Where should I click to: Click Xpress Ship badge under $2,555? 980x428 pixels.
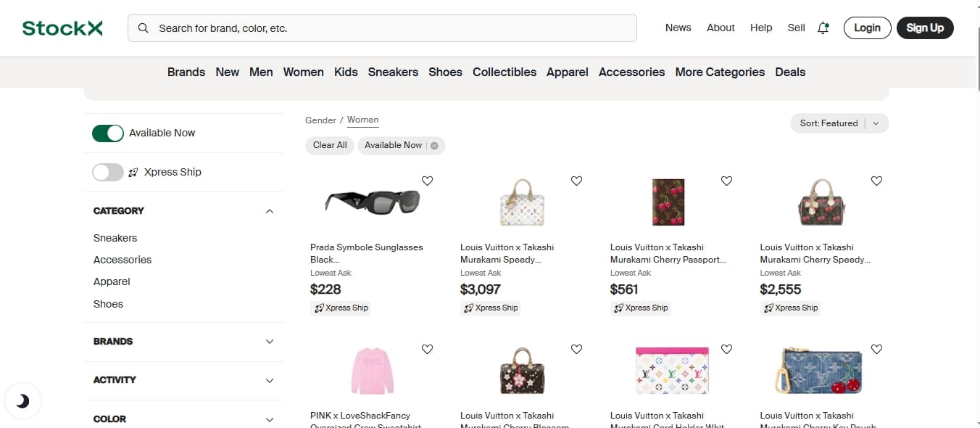pos(790,308)
